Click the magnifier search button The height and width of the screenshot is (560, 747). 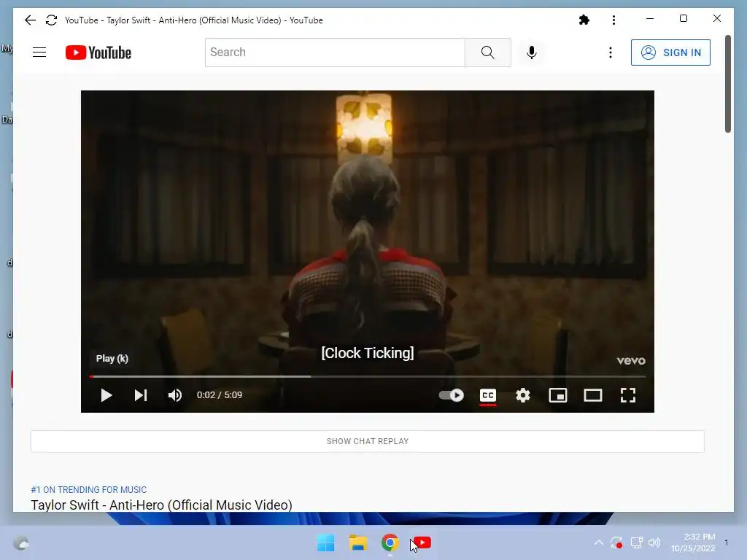[x=488, y=52]
